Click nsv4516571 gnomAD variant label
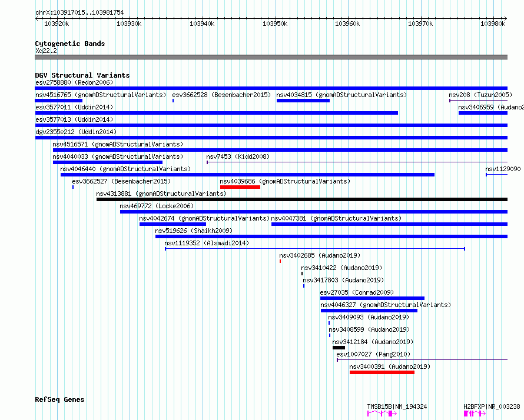Image resolution: width=524 pixels, height=420 pixels. point(118,144)
